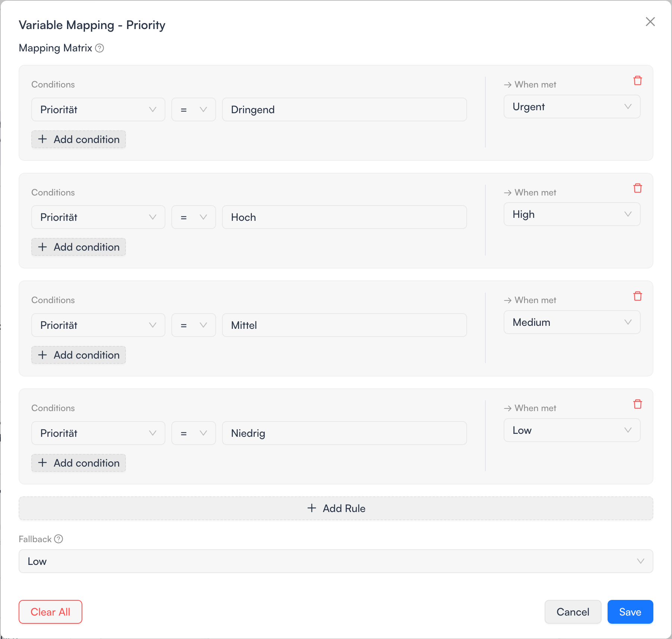Open the Medium result dropdown

pyautogui.click(x=572, y=322)
